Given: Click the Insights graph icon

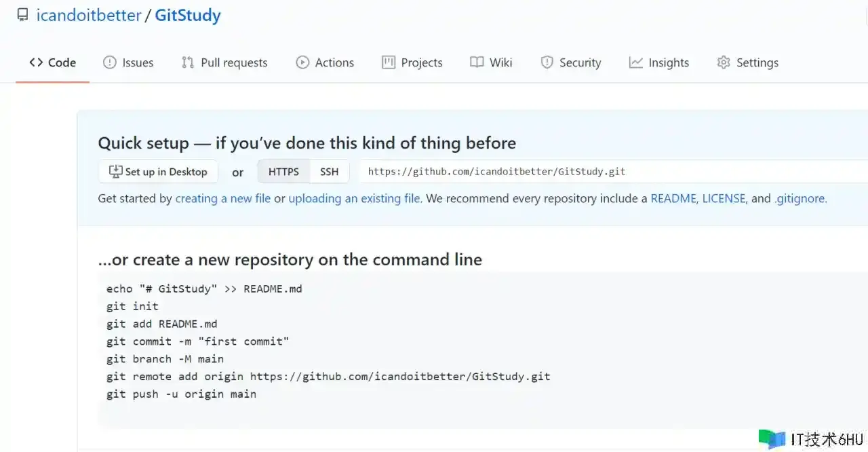Looking at the screenshot, I should click(635, 62).
